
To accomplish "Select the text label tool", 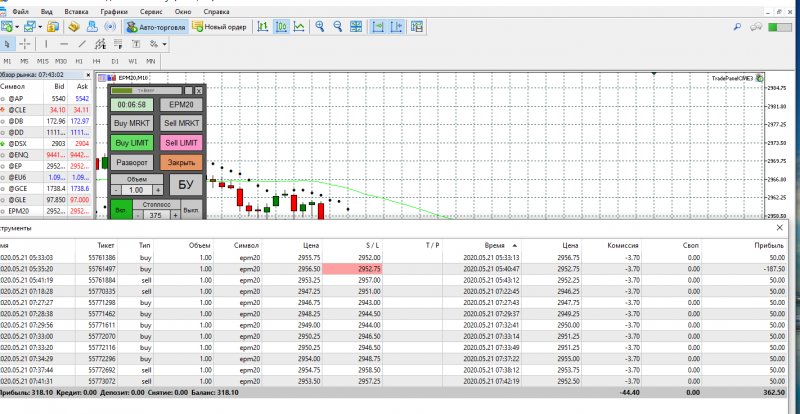I will click(136, 44).
